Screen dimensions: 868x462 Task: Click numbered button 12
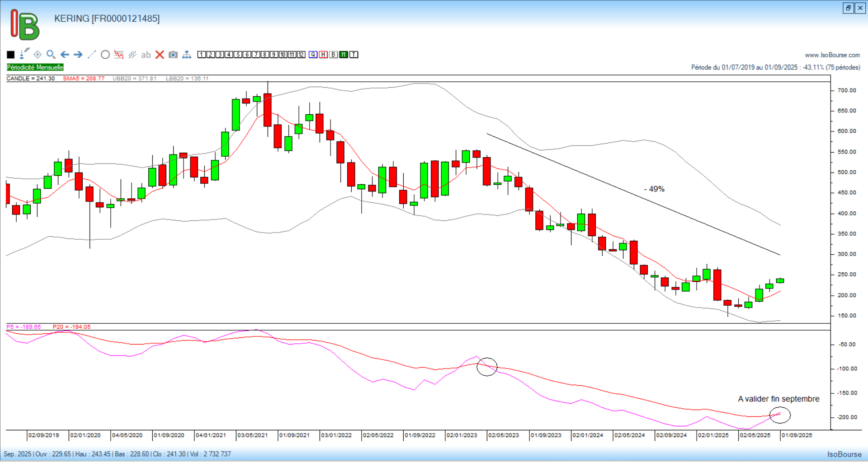[301, 55]
